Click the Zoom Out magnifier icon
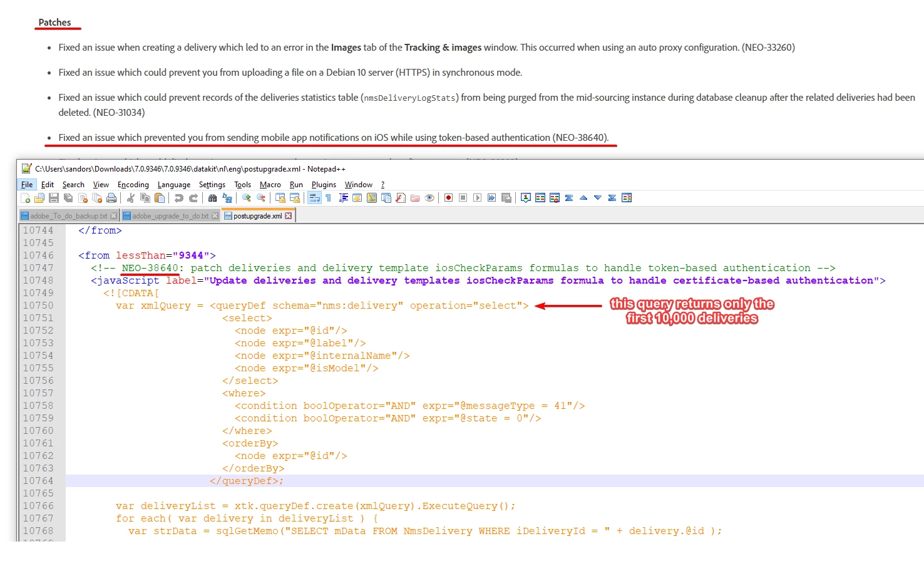Image resolution: width=924 pixels, height=576 pixels. pyautogui.click(x=261, y=198)
